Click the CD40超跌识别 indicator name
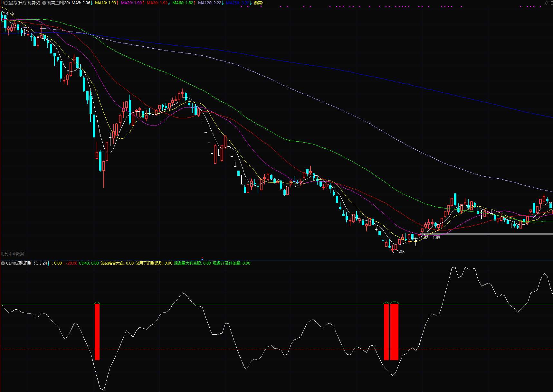The height and width of the screenshot is (392, 553). (19, 263)
